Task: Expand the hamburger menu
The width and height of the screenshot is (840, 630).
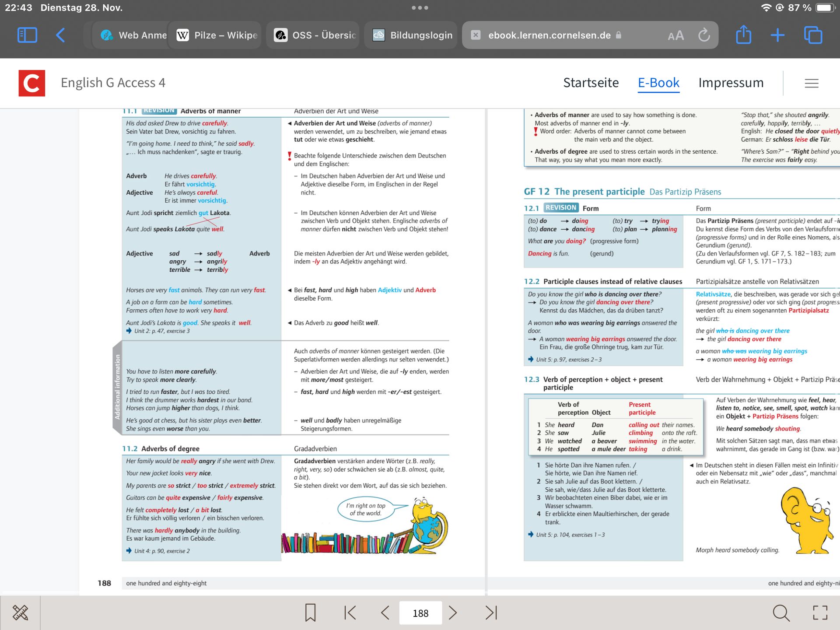Action: coord(811,83)
